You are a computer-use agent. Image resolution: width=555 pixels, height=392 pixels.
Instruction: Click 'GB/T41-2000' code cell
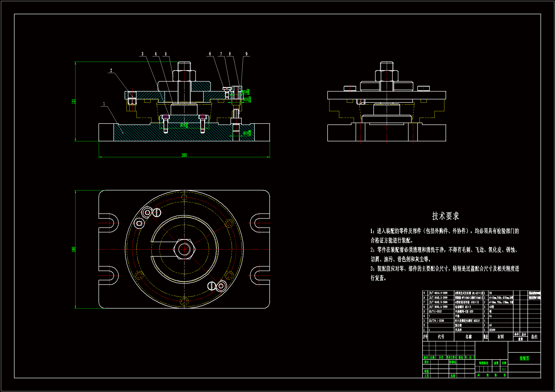pos(435,312)
